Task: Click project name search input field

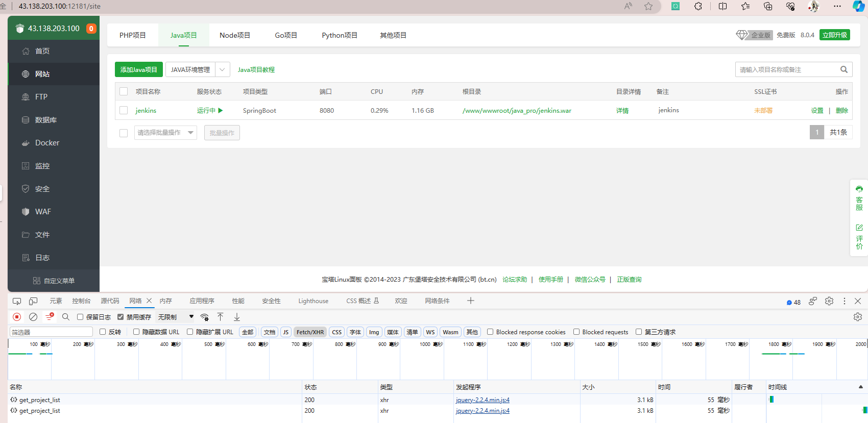Action: (787, 69)
